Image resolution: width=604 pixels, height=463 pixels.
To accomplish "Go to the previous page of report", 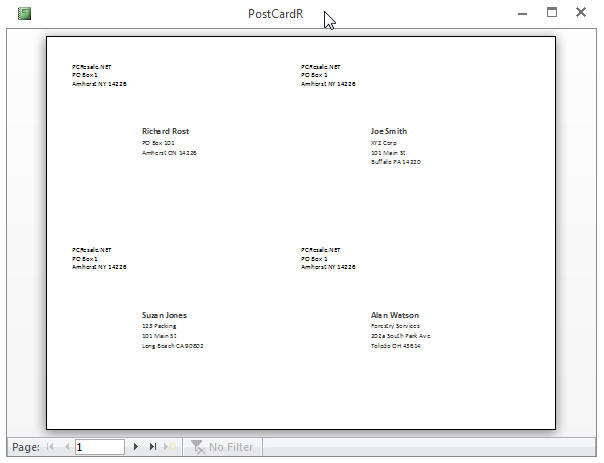I will (67, 447).
